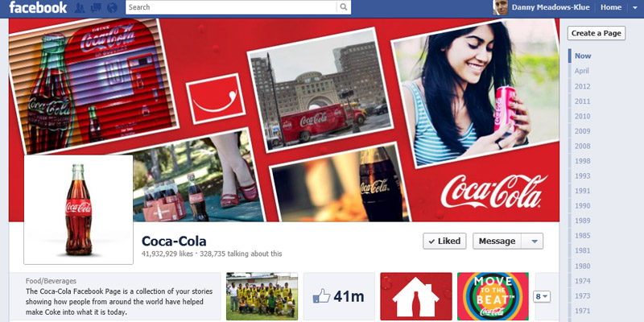Focus the Search input field

[231, 7]
